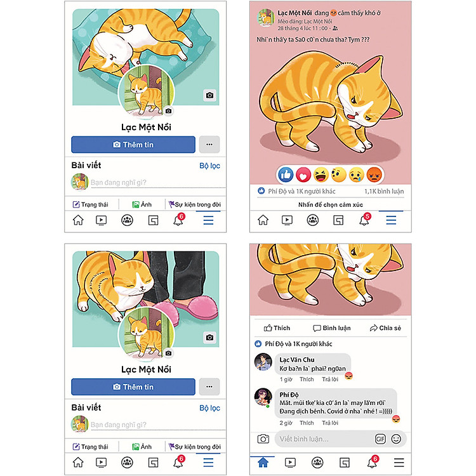This screenshot has width=476, height=476.
Task: Click Chia sẻ share button
Action: pos(385,328)
